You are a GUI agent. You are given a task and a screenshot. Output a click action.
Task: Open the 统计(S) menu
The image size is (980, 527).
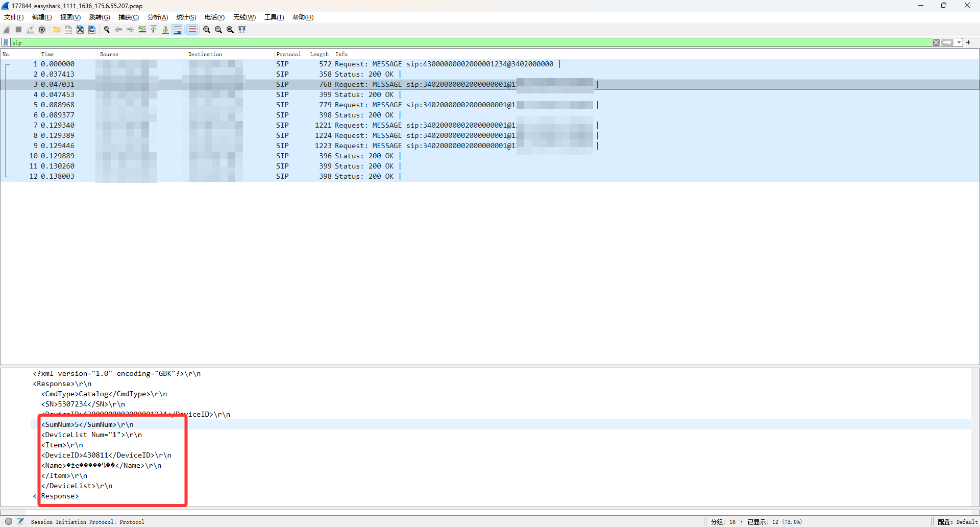[x=186, y=17]
